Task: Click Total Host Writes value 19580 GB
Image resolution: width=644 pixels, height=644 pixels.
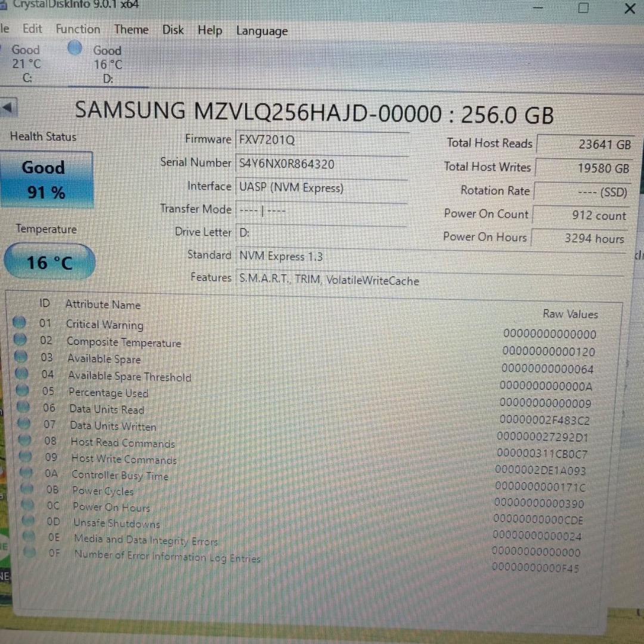Action: (x=584, y=168)
